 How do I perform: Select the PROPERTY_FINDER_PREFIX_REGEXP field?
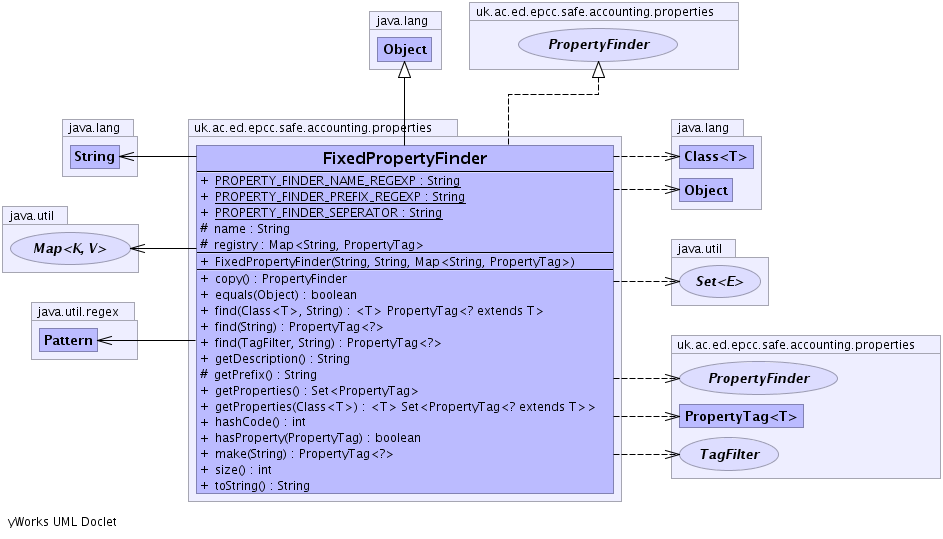click(x=340, y=197)
